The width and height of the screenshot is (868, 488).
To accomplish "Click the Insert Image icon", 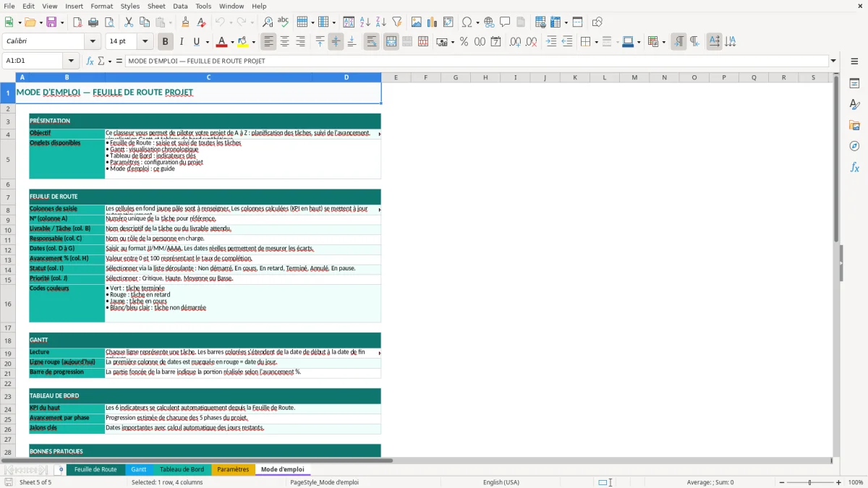I will coord(417,22).
